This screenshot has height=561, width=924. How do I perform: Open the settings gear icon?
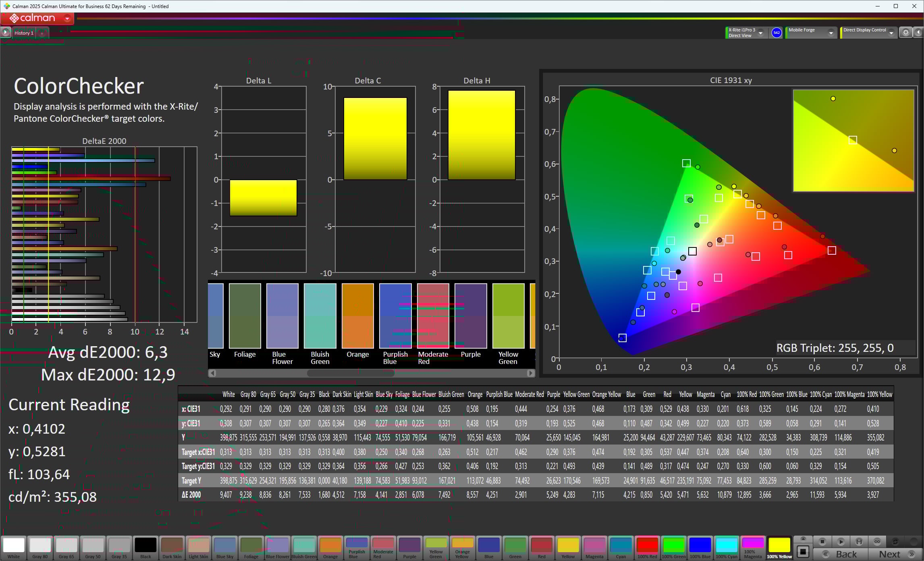[x=906, y=33]
